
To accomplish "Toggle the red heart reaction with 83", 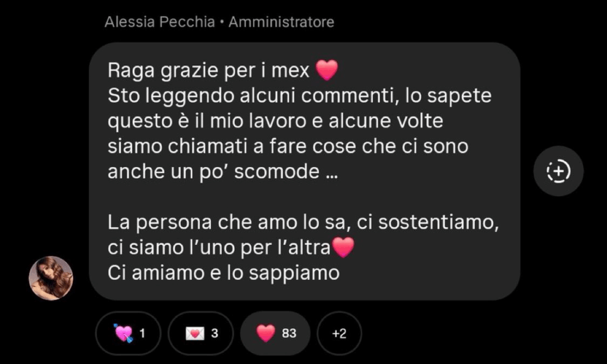I will point(275,333).
